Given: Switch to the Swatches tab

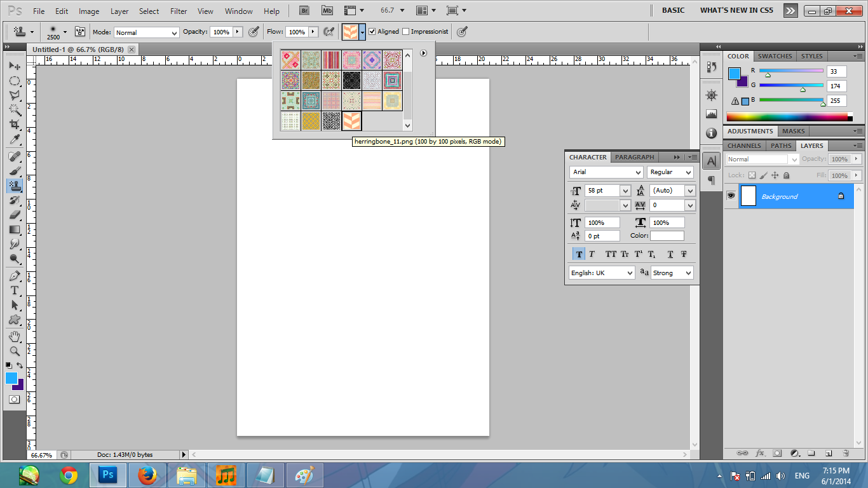Looking at the screenshot, I should click(775, 56).
